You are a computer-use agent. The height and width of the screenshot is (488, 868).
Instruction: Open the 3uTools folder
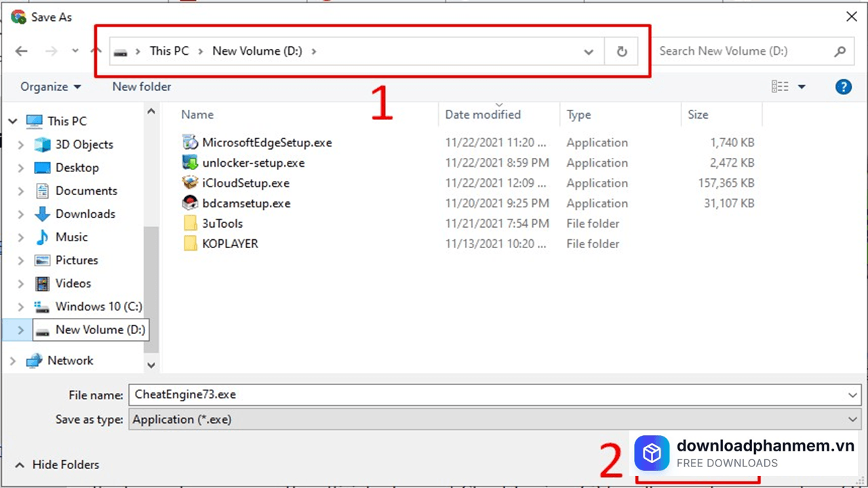(x=222, y=224)
